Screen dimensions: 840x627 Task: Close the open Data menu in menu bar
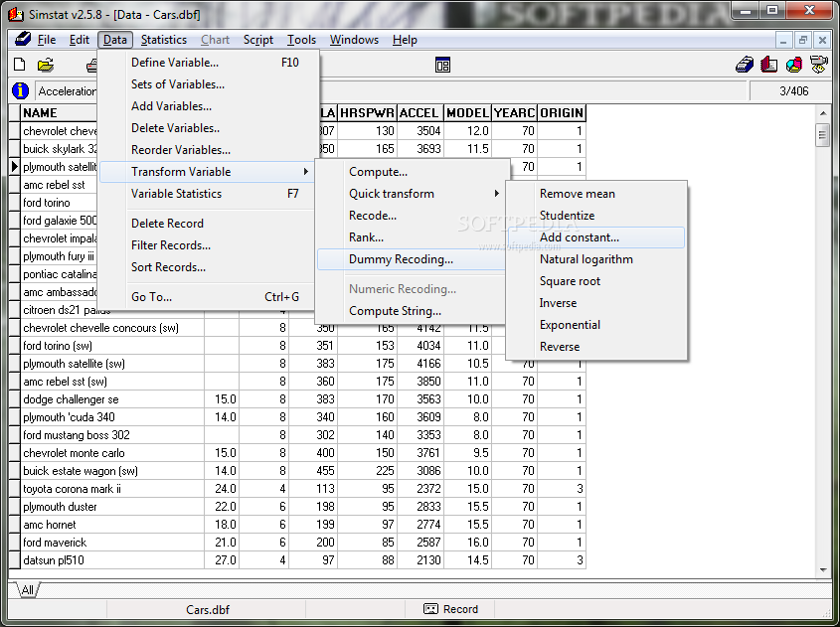point(115,40)
